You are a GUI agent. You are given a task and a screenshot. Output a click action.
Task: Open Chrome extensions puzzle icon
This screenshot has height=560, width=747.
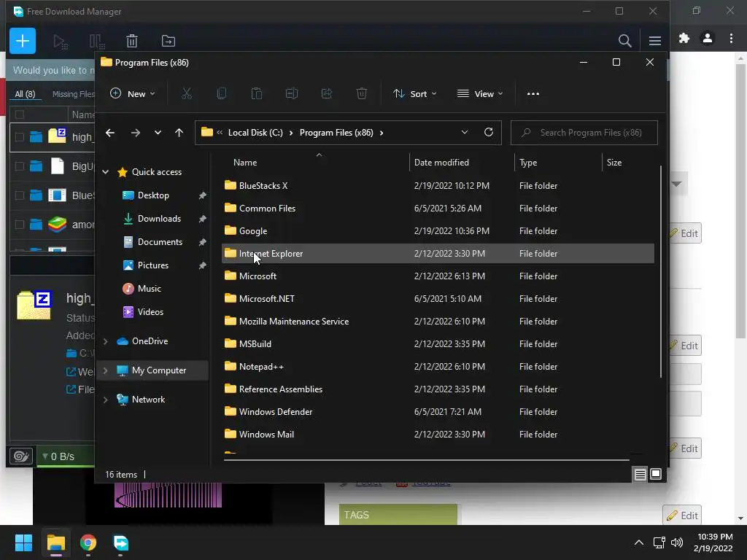click(684, 38)
